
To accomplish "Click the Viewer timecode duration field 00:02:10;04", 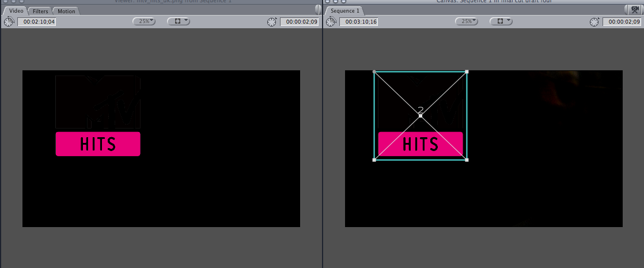I will 36,21.
